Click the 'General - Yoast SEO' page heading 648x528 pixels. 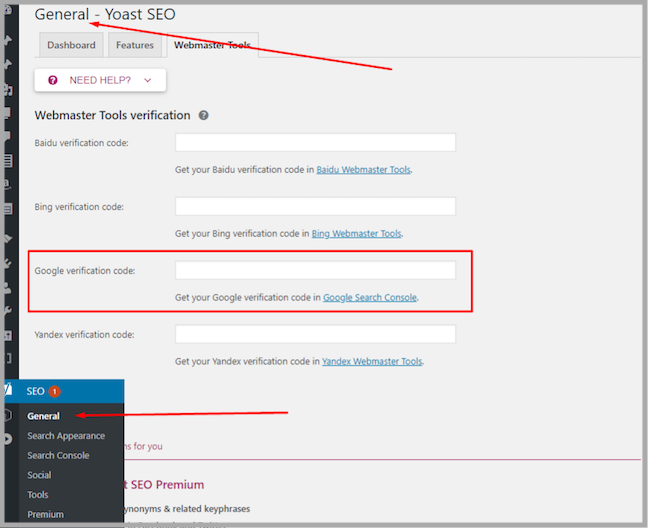click(105, 14)
